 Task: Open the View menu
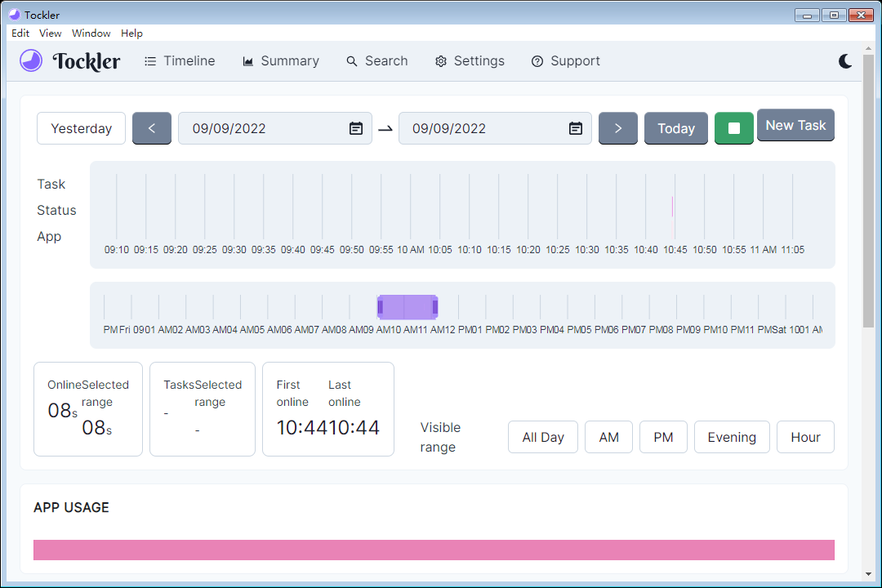(50, 33)
